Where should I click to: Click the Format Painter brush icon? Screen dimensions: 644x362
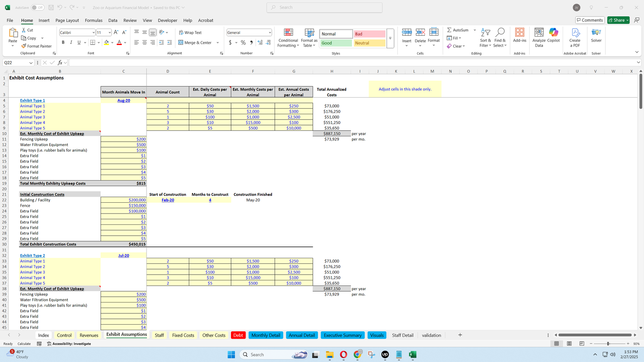point(24,46)
